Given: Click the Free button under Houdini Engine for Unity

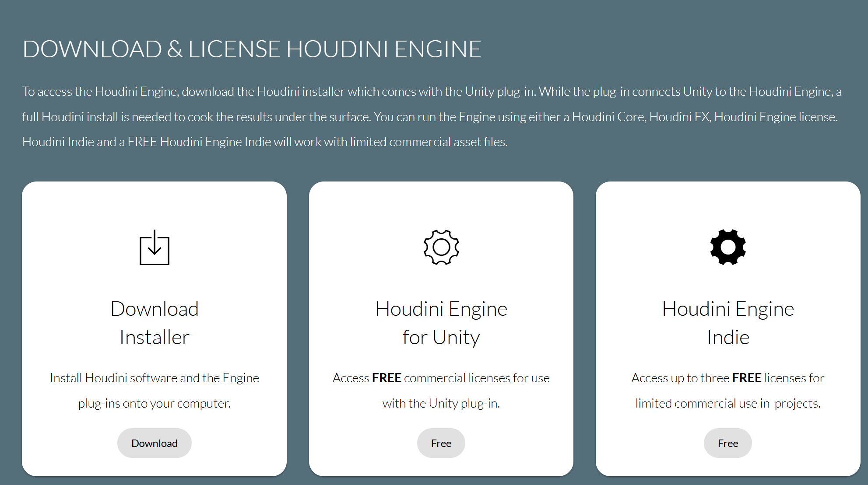Looking at the screenshot, I should (x=441, y=443).
